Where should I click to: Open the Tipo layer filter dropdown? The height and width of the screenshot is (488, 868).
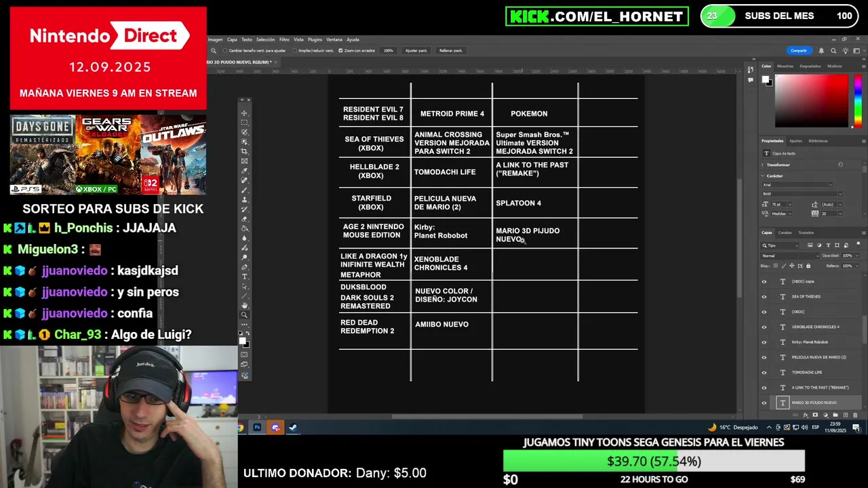[780, 245]
